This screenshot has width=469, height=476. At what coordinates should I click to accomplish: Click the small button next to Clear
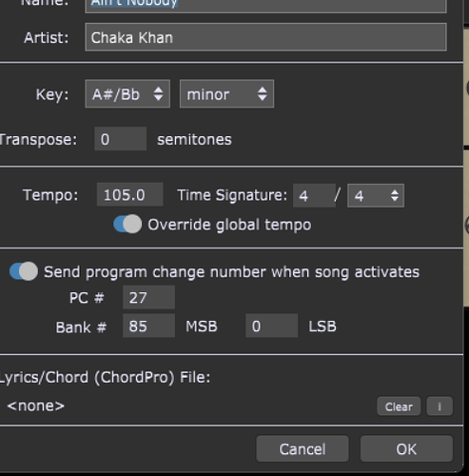440,407
